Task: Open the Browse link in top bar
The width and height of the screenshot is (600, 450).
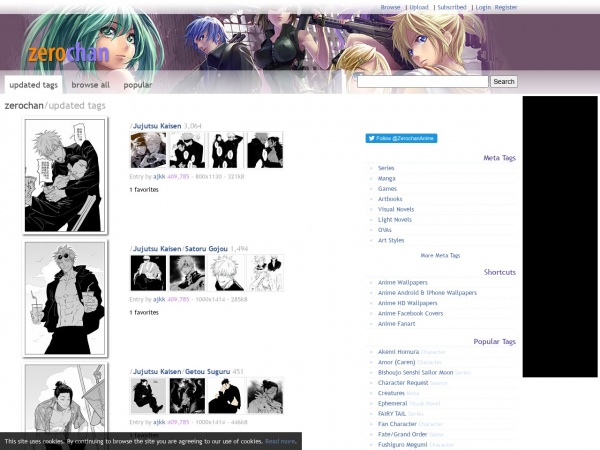Action: [x=390, y=7]
